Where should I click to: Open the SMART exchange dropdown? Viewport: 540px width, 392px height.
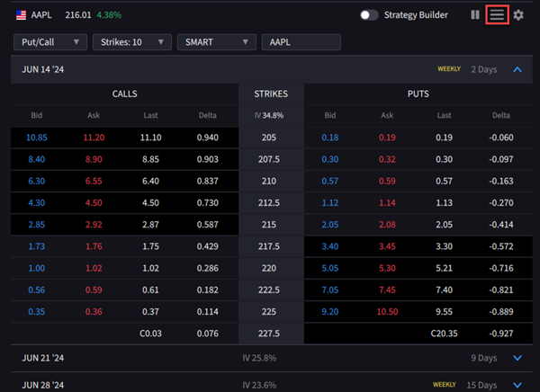217,42
